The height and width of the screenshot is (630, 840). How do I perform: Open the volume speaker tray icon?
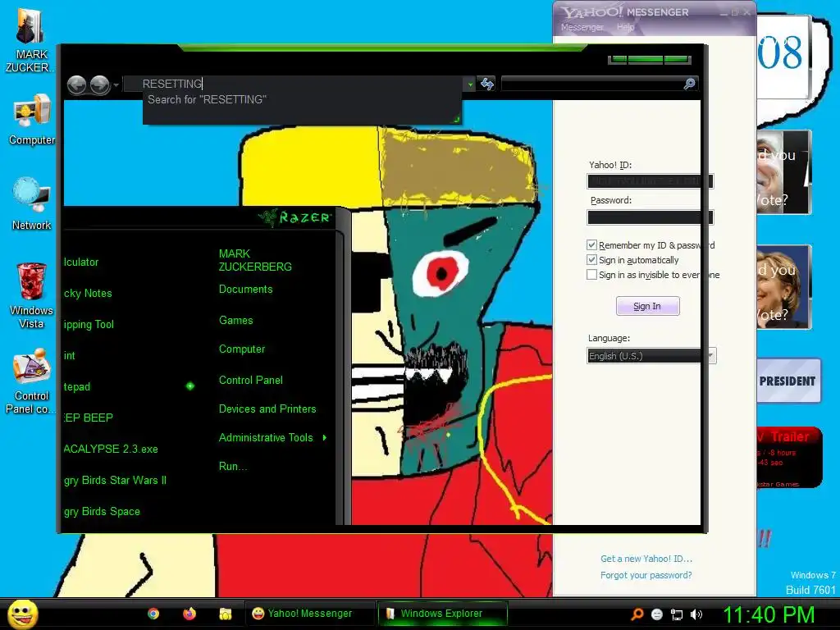[696, 614]
